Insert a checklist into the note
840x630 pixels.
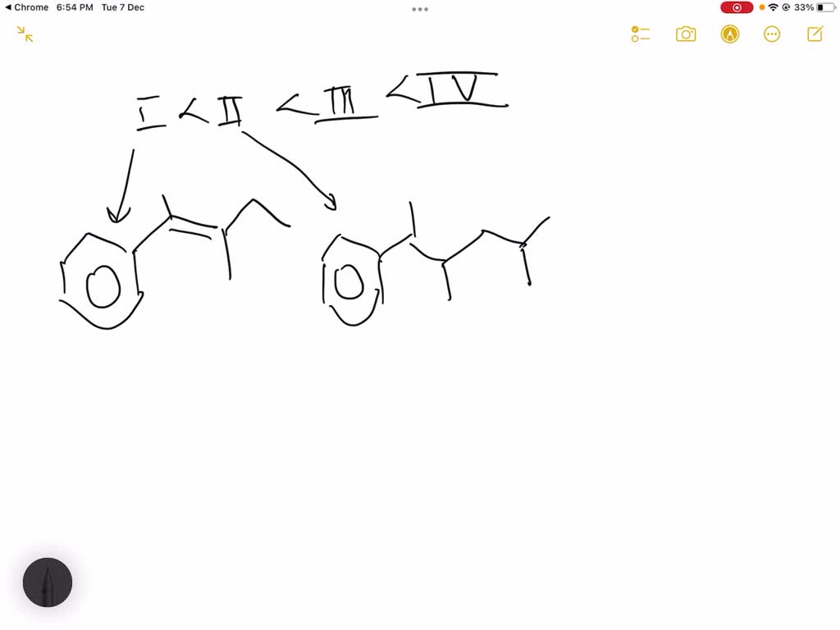(641, 34)
